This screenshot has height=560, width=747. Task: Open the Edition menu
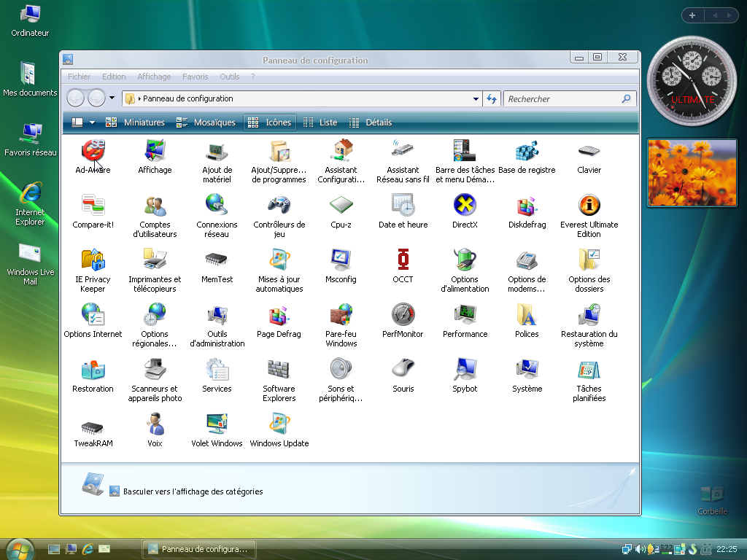click(x=114, y=77)
